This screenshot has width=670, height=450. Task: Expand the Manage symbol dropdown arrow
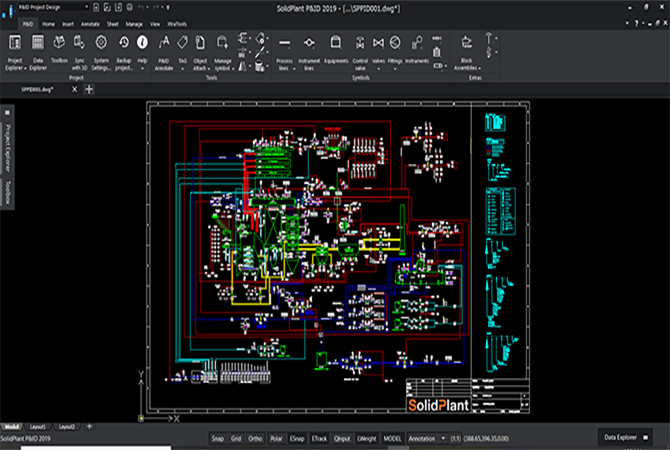point(233,68)
